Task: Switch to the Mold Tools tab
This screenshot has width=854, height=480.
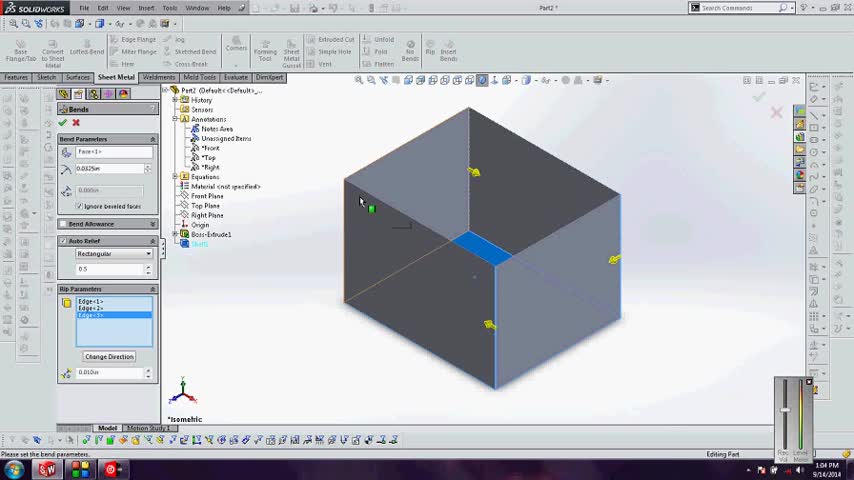Action: [x=199, y=77]
